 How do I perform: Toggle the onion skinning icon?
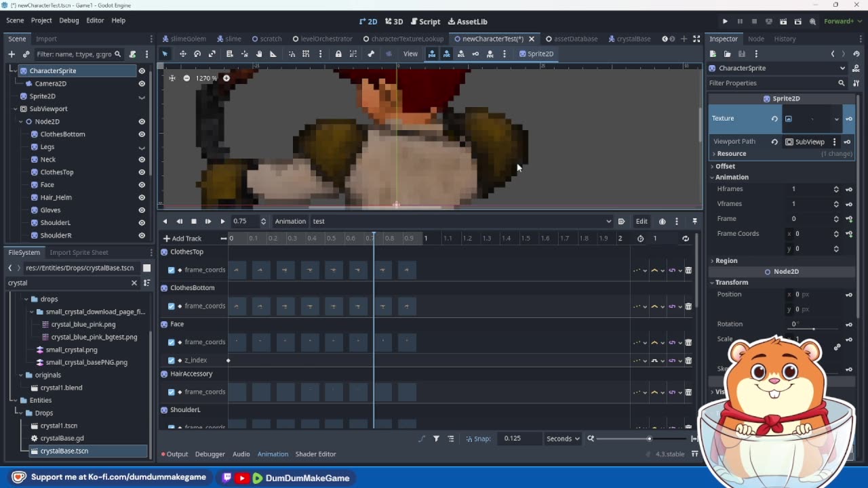[x=662, y=221]
